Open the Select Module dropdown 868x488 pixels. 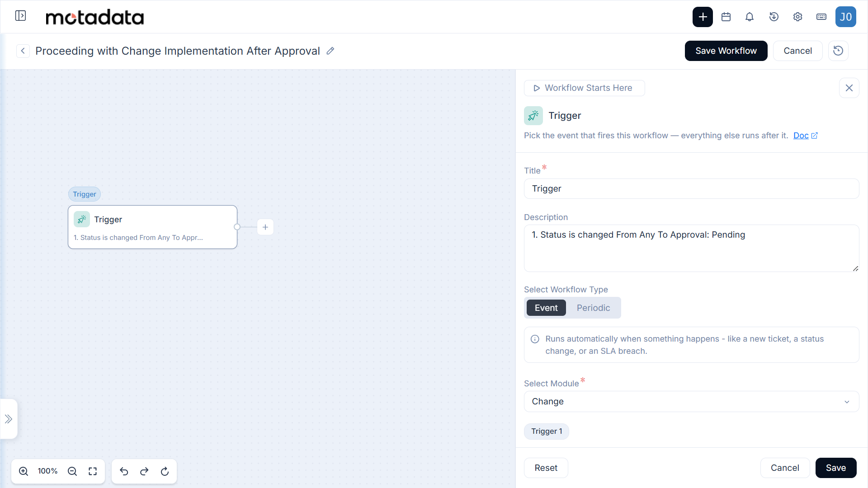pos(691,401)
